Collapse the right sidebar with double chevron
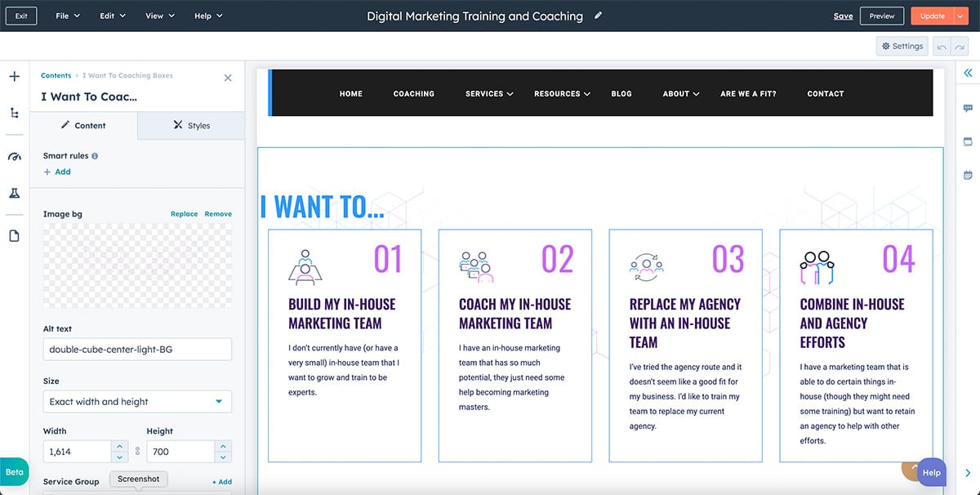Image resolution: width=980 pixels, height=495 pixels. click(966, 73)
